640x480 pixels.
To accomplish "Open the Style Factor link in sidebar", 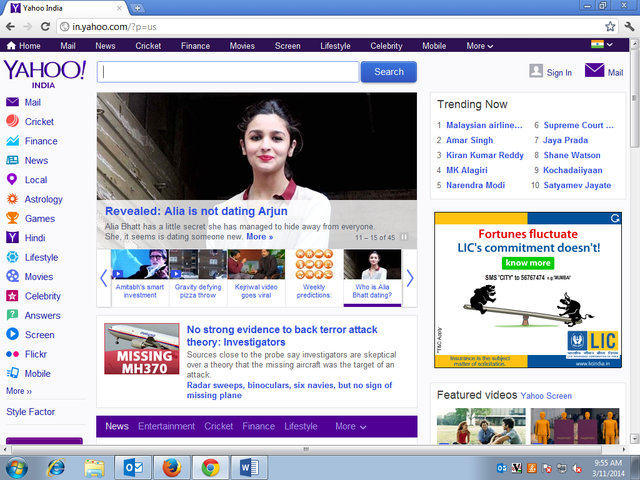I will click(31, 412).
